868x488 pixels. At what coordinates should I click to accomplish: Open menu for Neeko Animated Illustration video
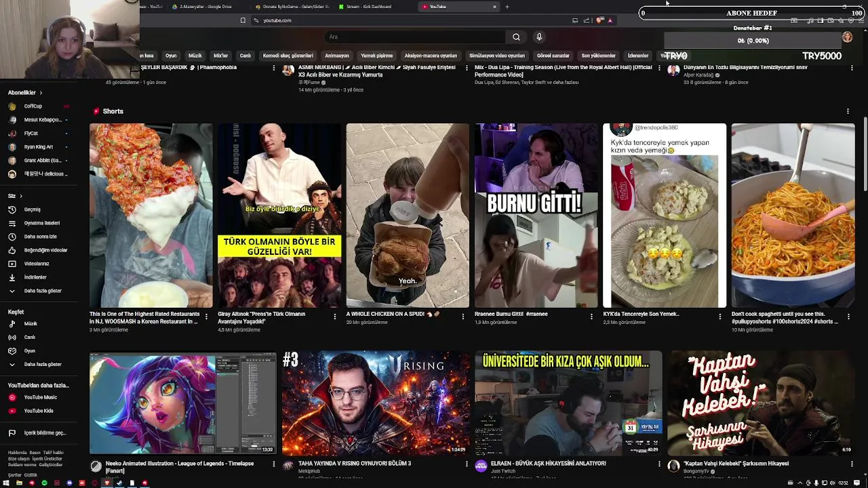[x=274, y=464]
